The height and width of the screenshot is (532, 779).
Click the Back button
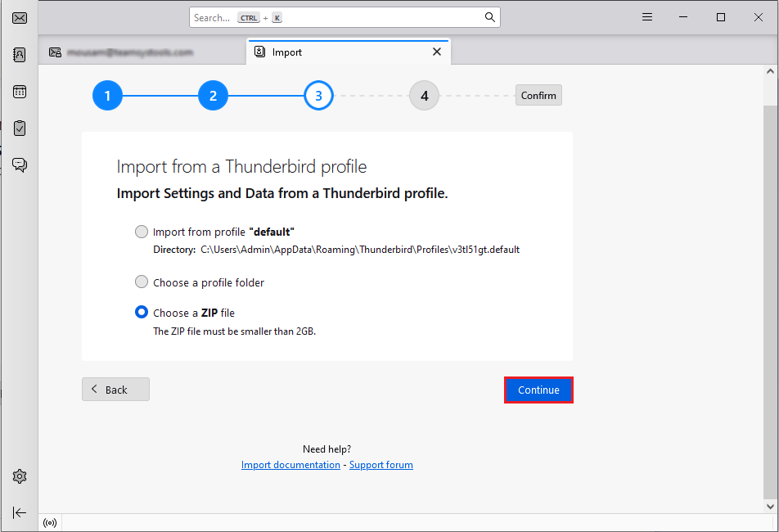[115, 390]
